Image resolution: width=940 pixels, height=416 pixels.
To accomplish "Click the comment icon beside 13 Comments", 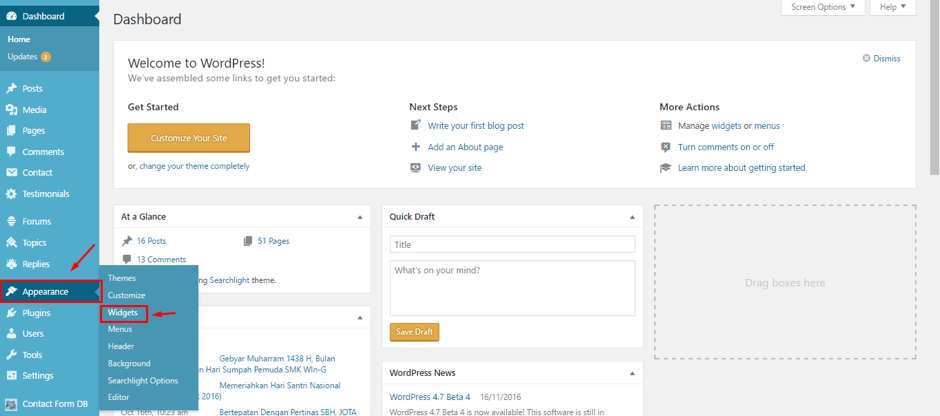I will coord(126,260).
